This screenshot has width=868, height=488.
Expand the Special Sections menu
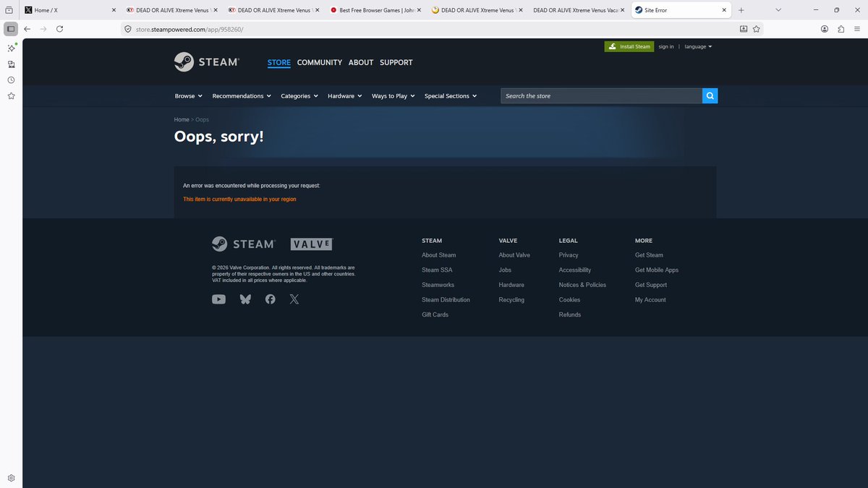[451, 95]
